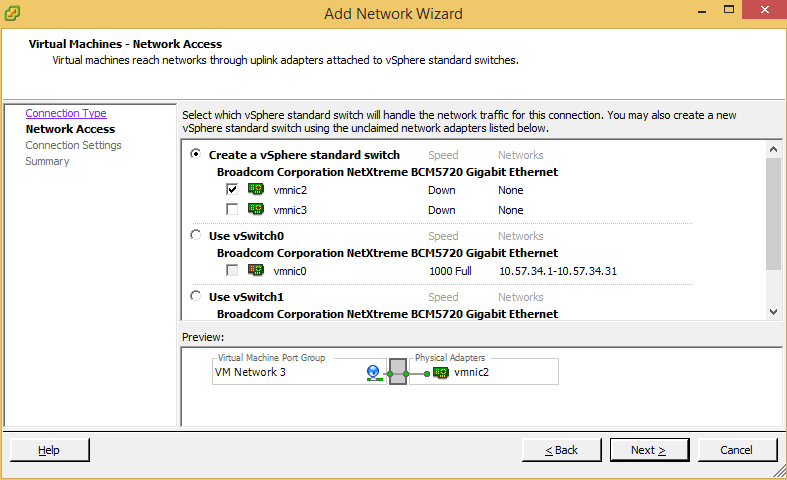
Task: Click the vmnic2 network adapter icon
Action: click(256, 189)
